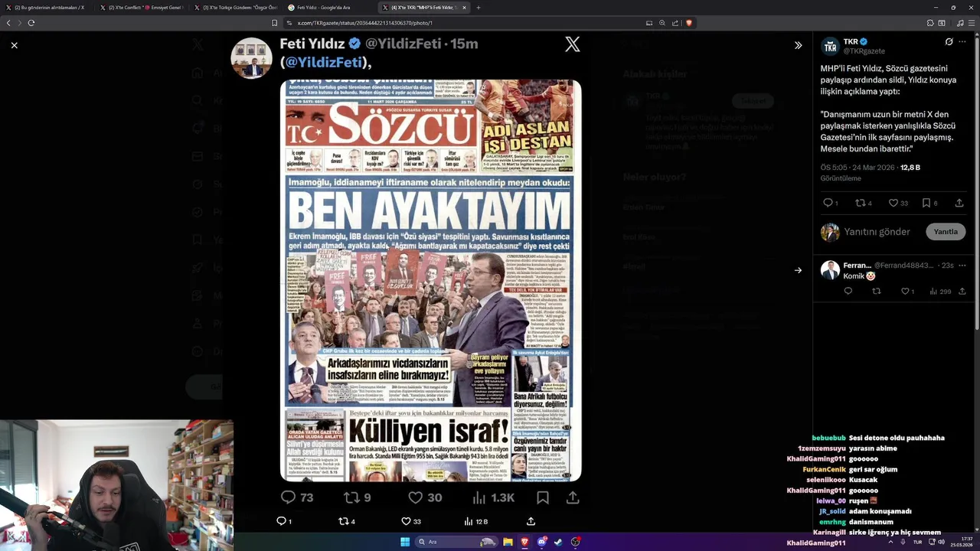Reply icon with 1 under photo
Image resolution: width=980 pixels, height=551 pixels.
coord(283,521)
